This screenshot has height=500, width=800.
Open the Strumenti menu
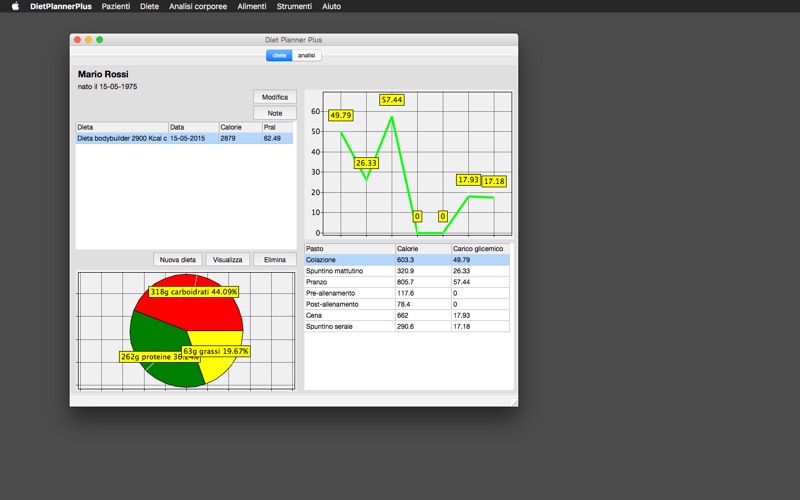pyautogui.click(x=294, y=6)
